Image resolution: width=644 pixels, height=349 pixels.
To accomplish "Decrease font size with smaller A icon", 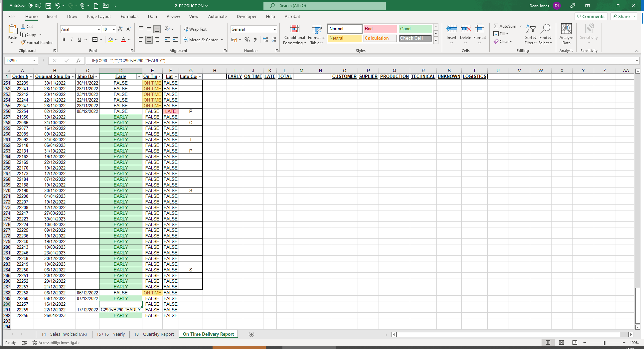I will pyautogui.click(x=129, y=29).
